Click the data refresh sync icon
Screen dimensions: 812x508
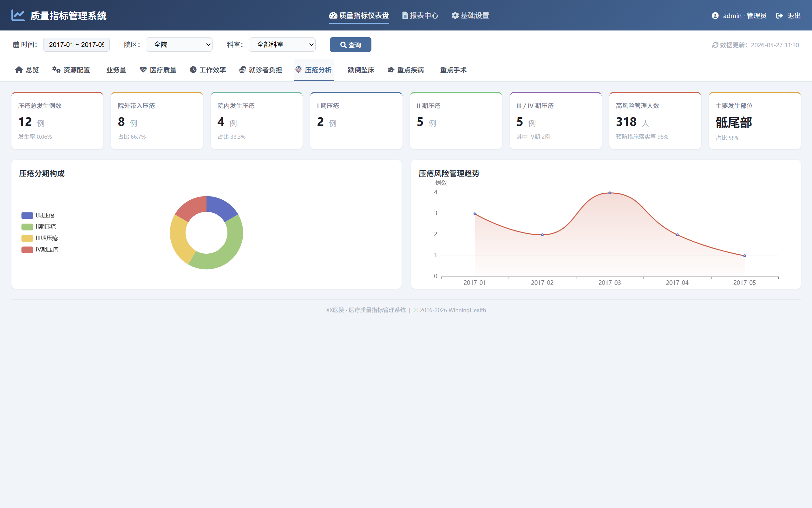(715, 45)
